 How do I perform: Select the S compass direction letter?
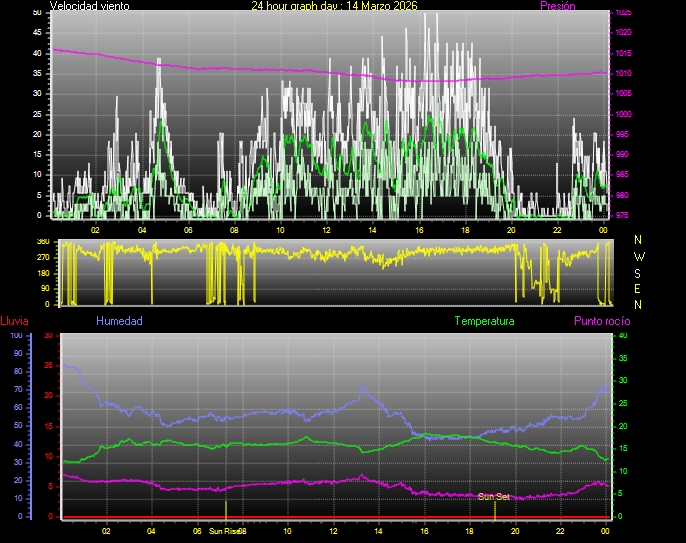(639, 272)
